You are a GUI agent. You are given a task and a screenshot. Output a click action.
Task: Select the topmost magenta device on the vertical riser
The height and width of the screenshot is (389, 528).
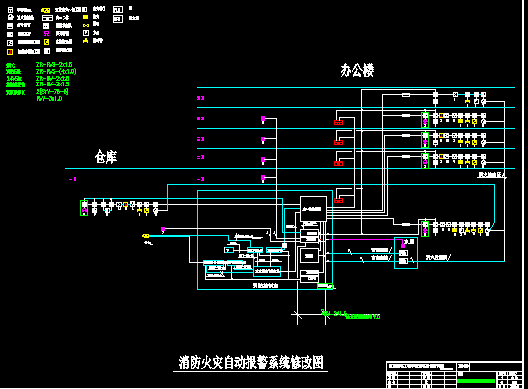263,119
